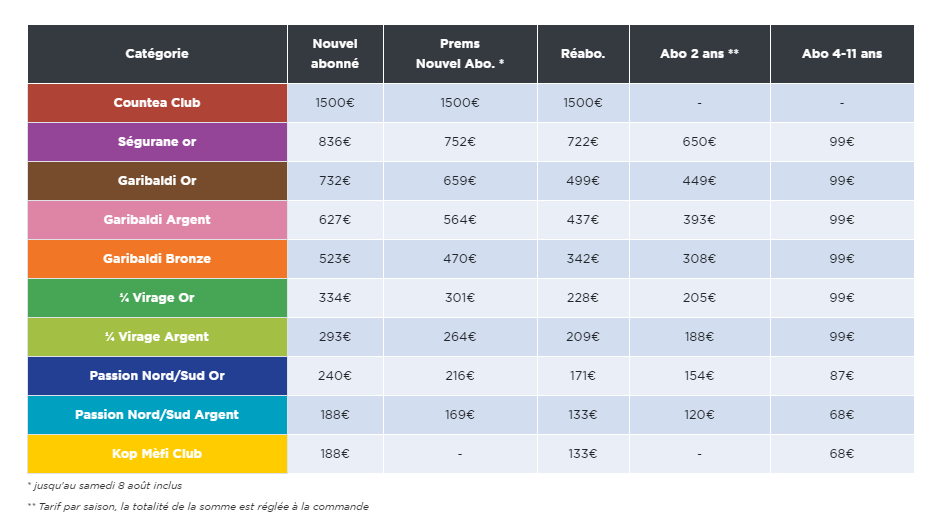Click the 308€ Abo 2 ans price
The width and height of the screenshot is (935, 527).
699,259
